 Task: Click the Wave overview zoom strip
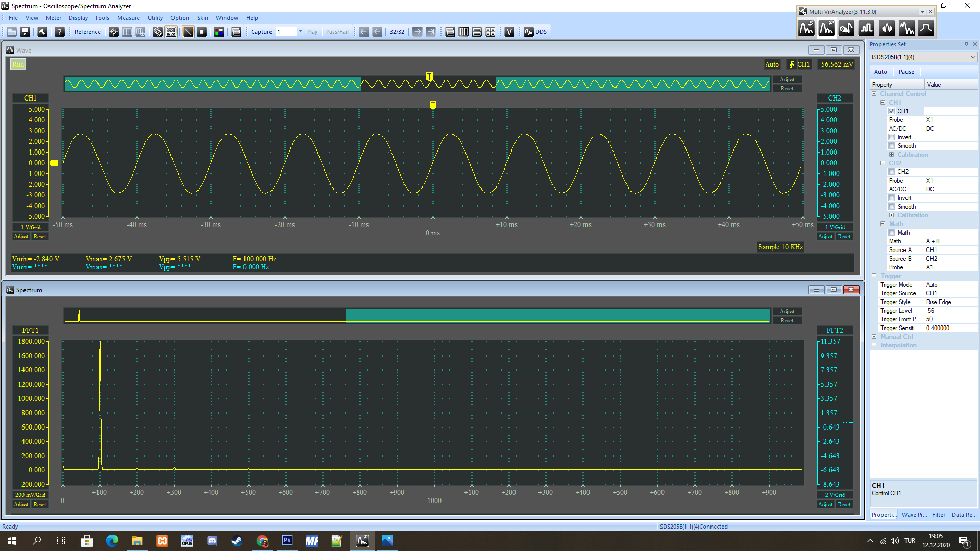(418, 84)
